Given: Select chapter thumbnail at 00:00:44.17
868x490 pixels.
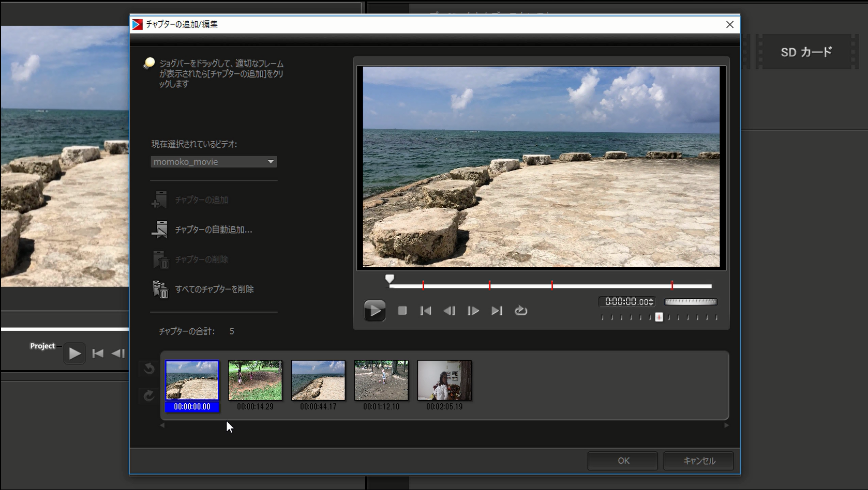Looking at the screenshot, I should coord(318,380).
